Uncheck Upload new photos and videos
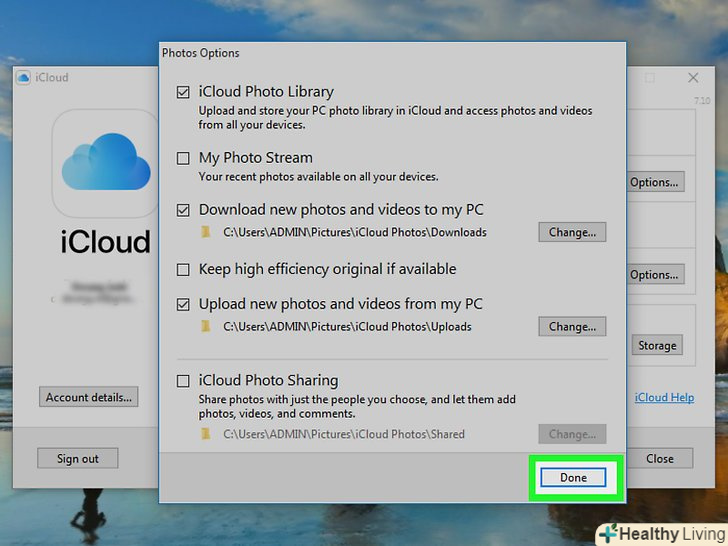Viewport: 728px width, 546px height. [x=183, y=304]
